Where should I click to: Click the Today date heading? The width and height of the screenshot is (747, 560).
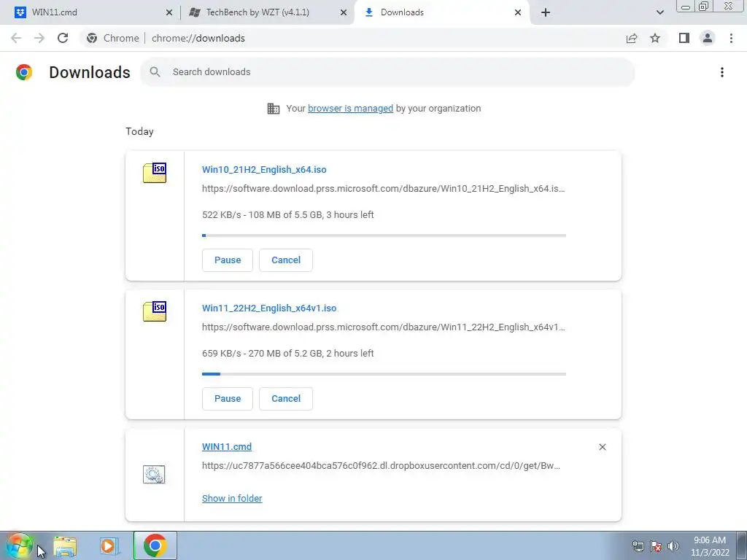click(x=139, y=131)
